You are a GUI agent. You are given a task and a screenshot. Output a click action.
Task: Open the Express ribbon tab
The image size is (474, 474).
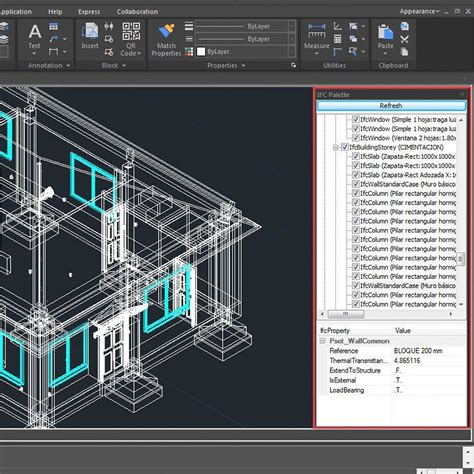[x=89, y=12]
